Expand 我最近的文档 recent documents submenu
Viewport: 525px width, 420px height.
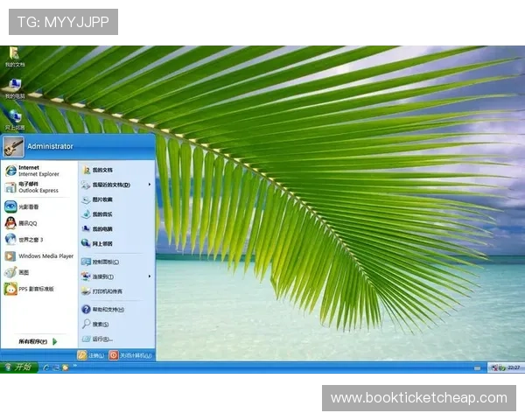pos(111,185)
